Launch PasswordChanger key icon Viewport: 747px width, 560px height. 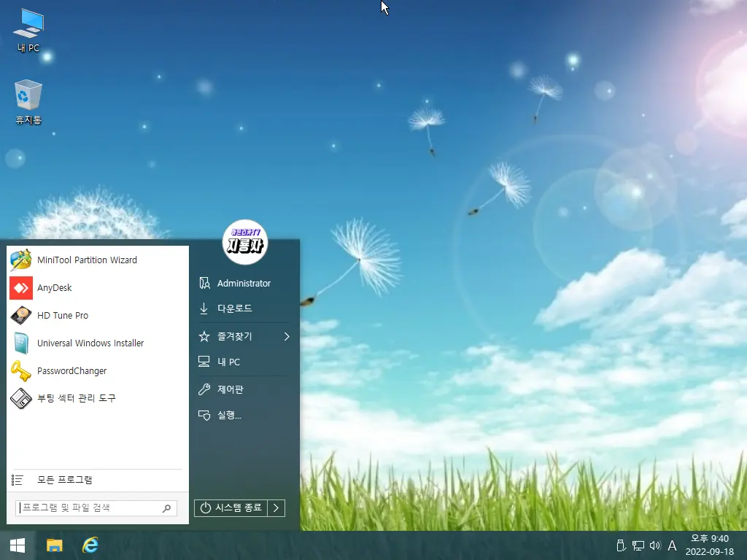20,370
